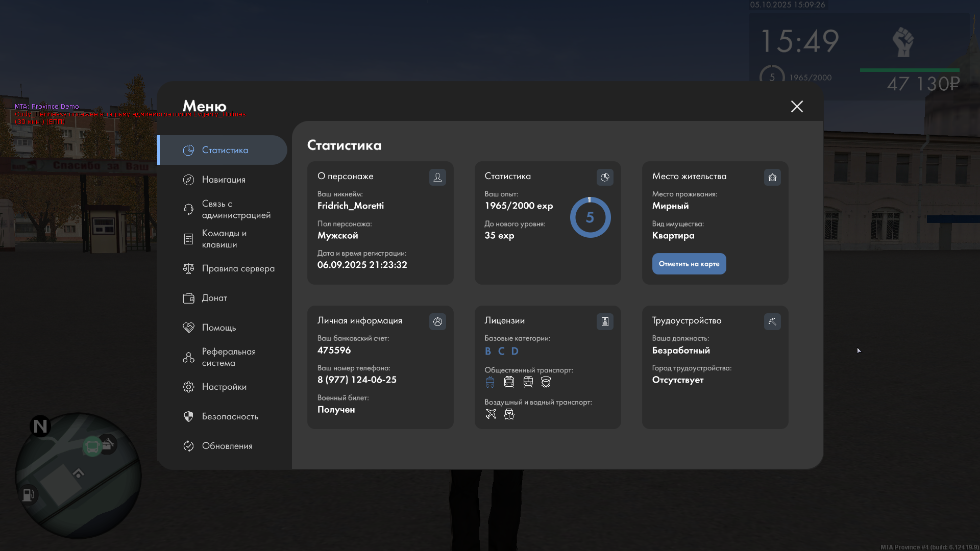
Task: Go to Донат section
Action: [x=214, y=298]
